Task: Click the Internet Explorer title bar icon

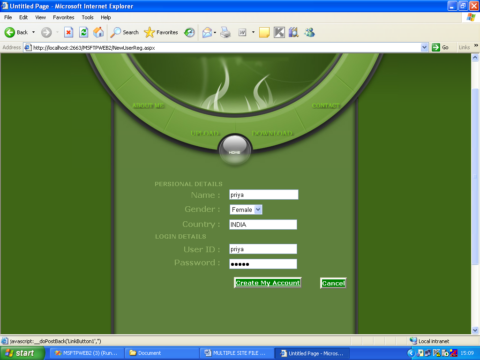Action: [x=5, y=6]
